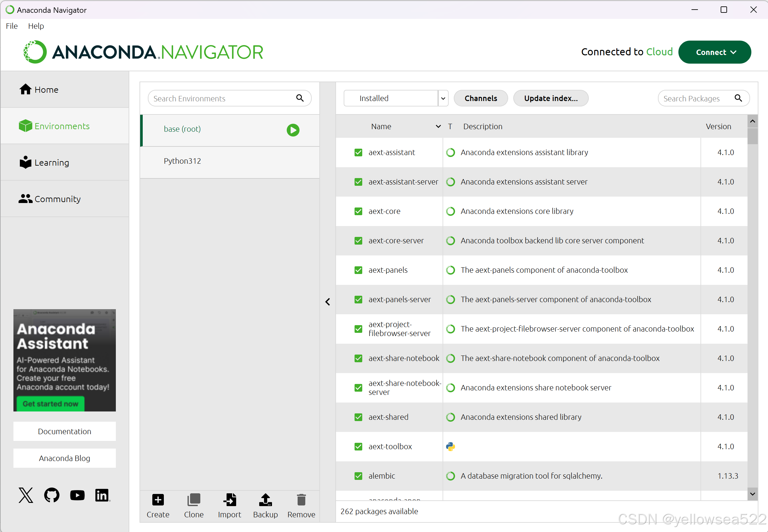Click the package list scrollbar down arrow

point(752,494)
